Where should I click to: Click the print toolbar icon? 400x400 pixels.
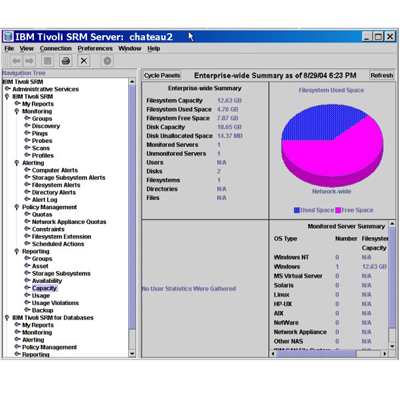coord(66,61)
